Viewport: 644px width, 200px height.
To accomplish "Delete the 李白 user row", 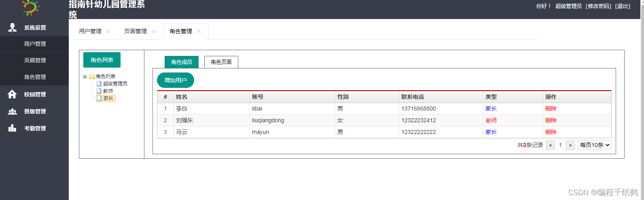I will tap(551, 109).
